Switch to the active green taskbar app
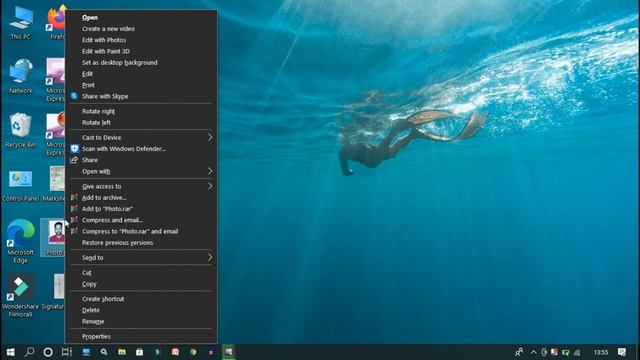The image size is (640, 360). pyautogui.click(x=229, y=352)
